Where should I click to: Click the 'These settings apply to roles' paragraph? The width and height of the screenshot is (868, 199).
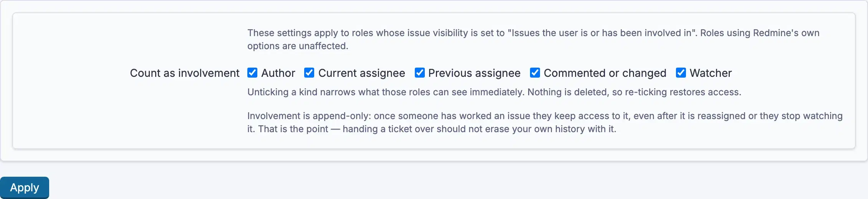pos(533,39)
